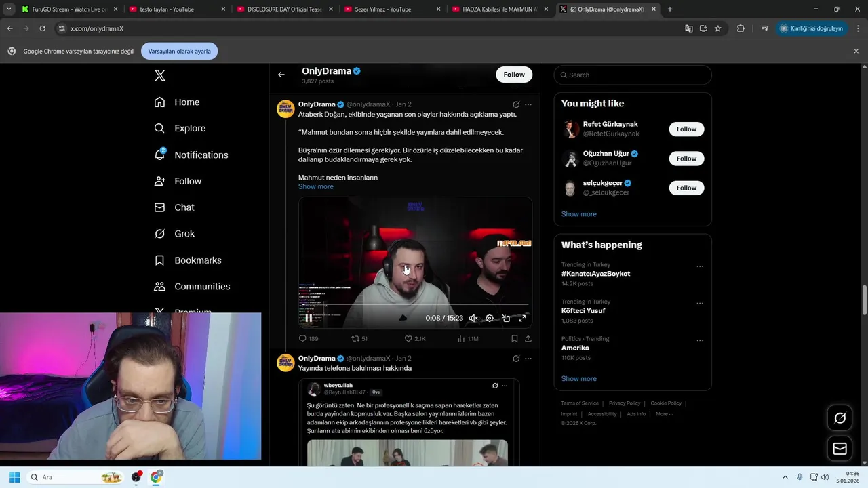Screen dimensions: 868x488
Task: Go back using the profile header arrow
Action: point(281,75)
